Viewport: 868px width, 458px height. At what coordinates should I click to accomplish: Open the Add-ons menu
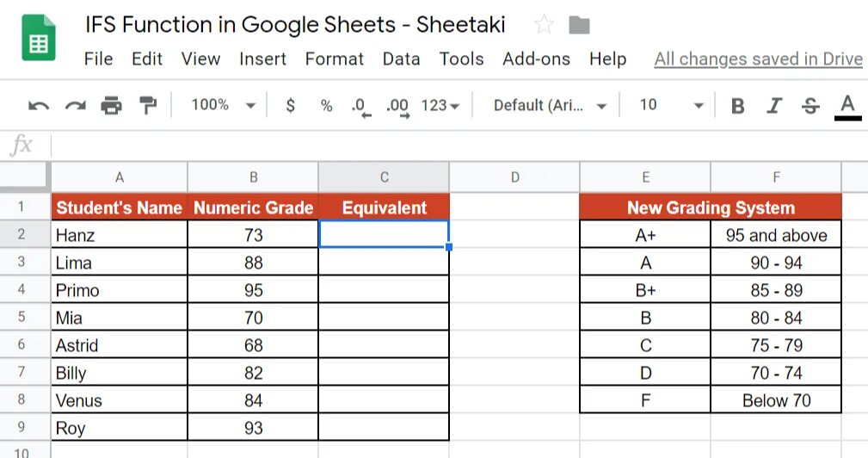[x=537, y=59]
